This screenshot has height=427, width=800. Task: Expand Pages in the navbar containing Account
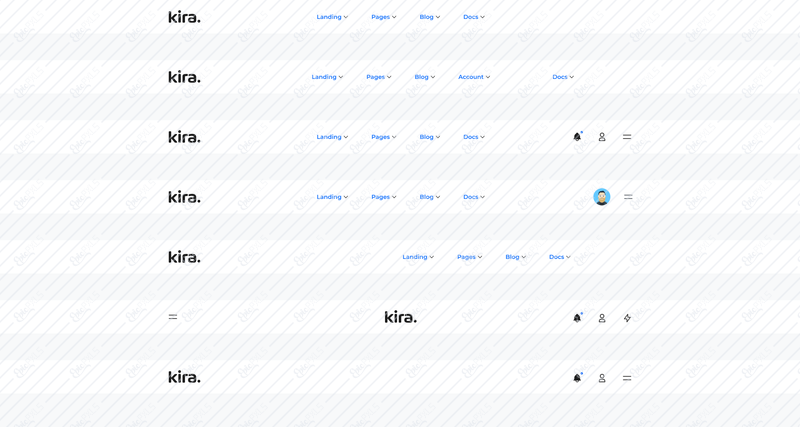tap(379, 77)
